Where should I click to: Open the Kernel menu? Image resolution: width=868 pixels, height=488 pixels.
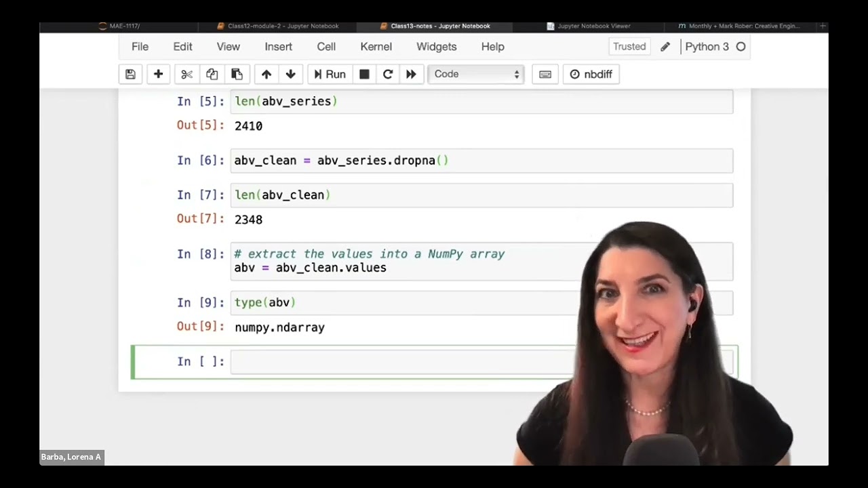(376, 47)
